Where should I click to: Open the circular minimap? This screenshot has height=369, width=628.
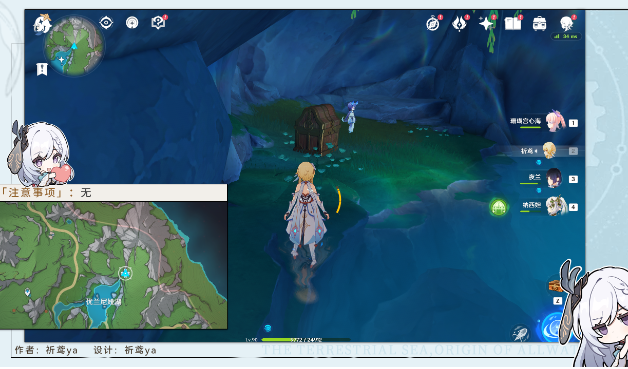point(74,46)
